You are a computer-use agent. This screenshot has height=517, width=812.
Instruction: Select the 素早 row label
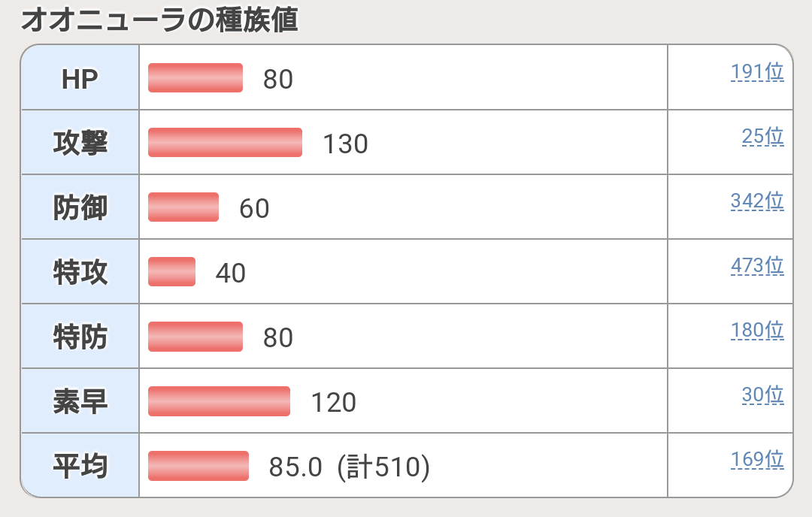(x=80, y=401)
